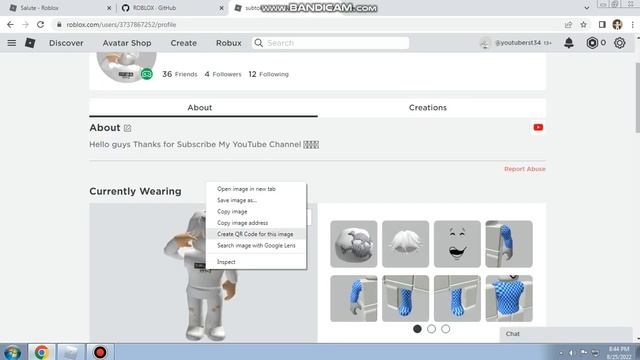Click the magnifier search icon

258,43
